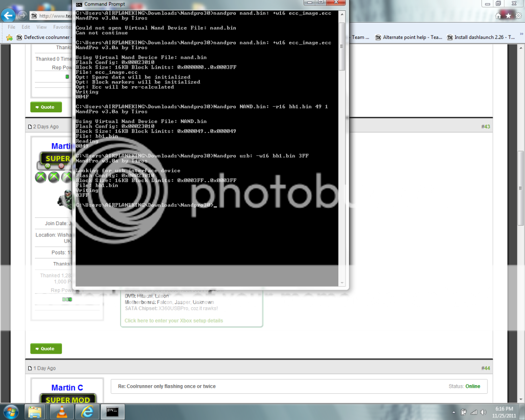Open Command Prompt title bar system menu
Viewport: 525px width, 420px height.
(x=79, y=4)
